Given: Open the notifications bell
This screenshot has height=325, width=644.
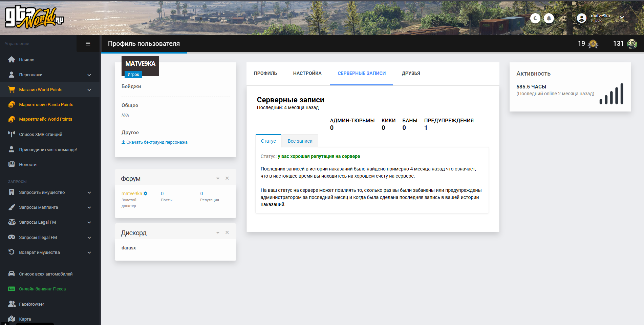Looking at the screenshot, I should tap(549, 18).
